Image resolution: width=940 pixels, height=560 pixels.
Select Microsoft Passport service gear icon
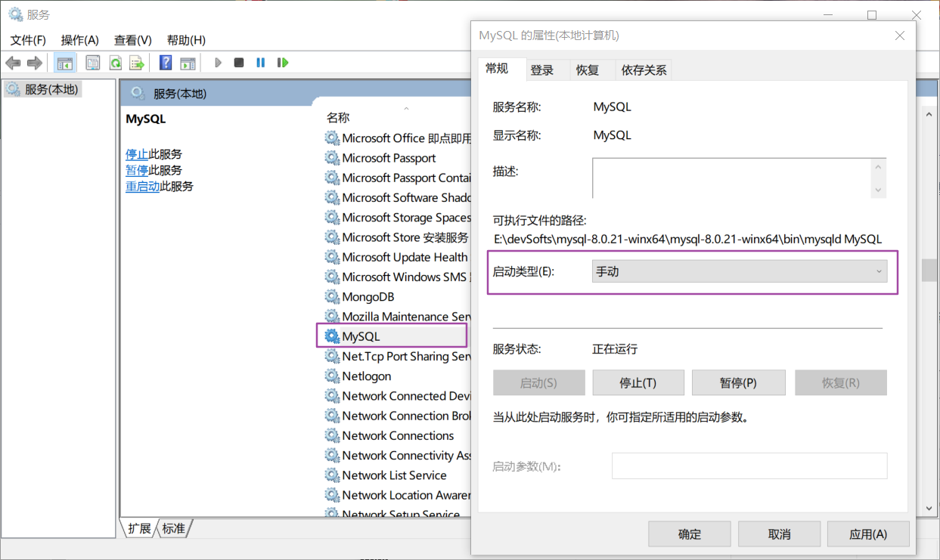[x=332, y=158]
